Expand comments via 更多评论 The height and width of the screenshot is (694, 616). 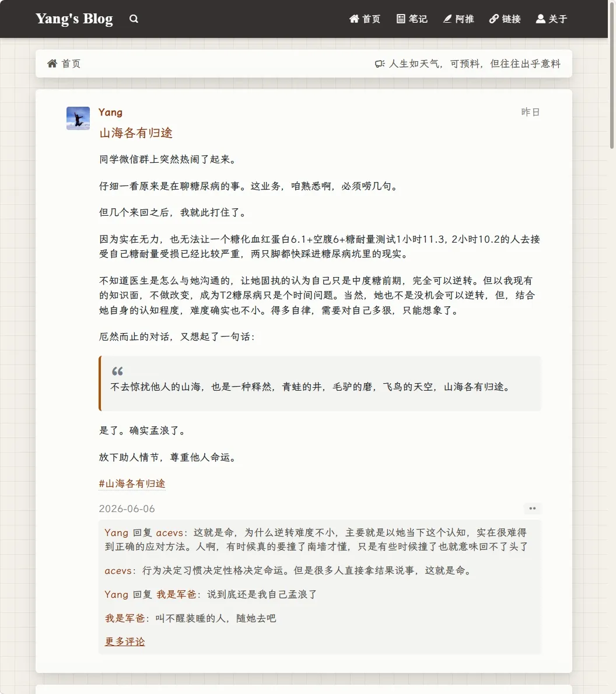pyautogui.click(x=124, y=642)
